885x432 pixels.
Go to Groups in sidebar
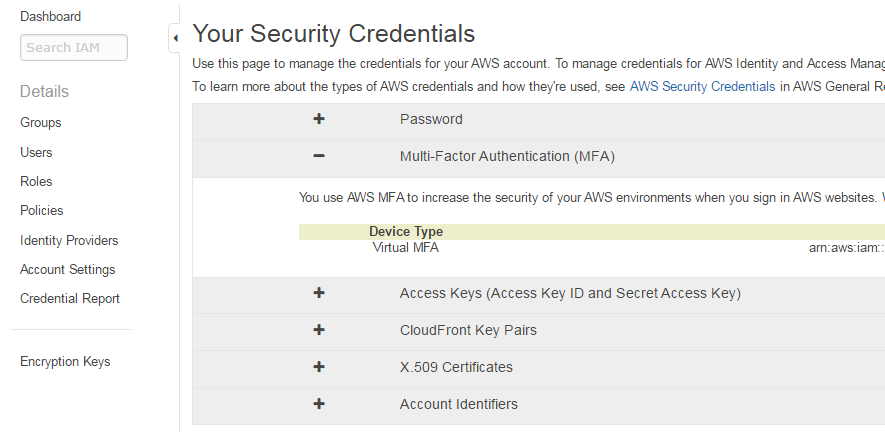click(x=41, y=123)
